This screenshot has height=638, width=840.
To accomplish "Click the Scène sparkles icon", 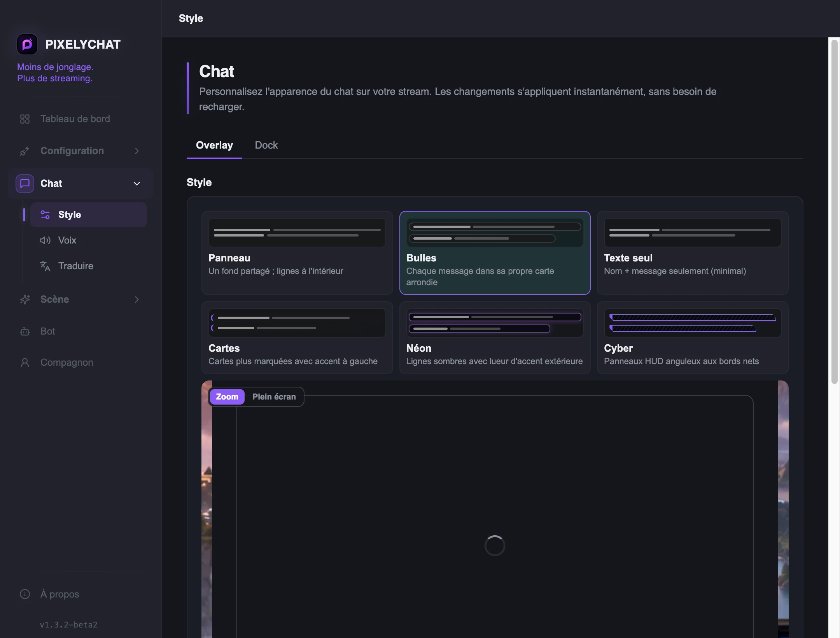I will pyautogui.click(x=25, y=300).
